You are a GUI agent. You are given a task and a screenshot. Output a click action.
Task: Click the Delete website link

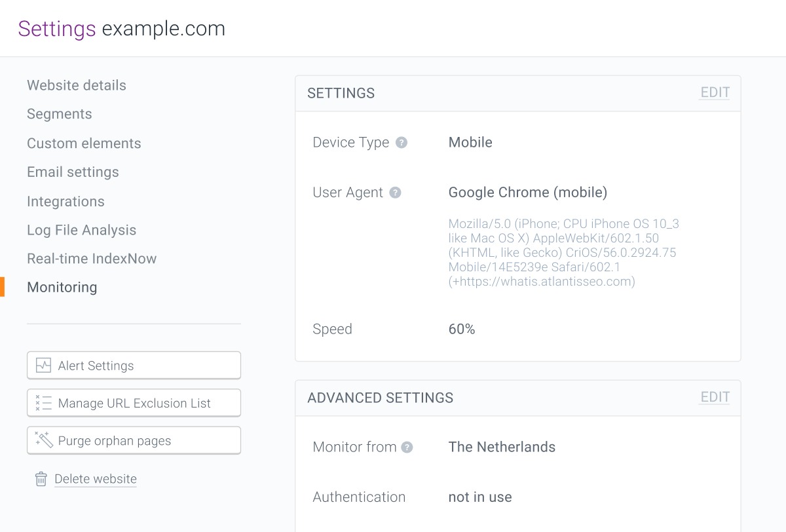(96, 479)
